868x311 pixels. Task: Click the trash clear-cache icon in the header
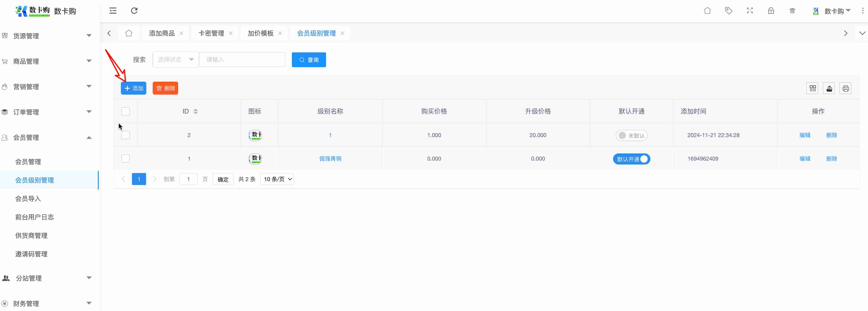792,11
